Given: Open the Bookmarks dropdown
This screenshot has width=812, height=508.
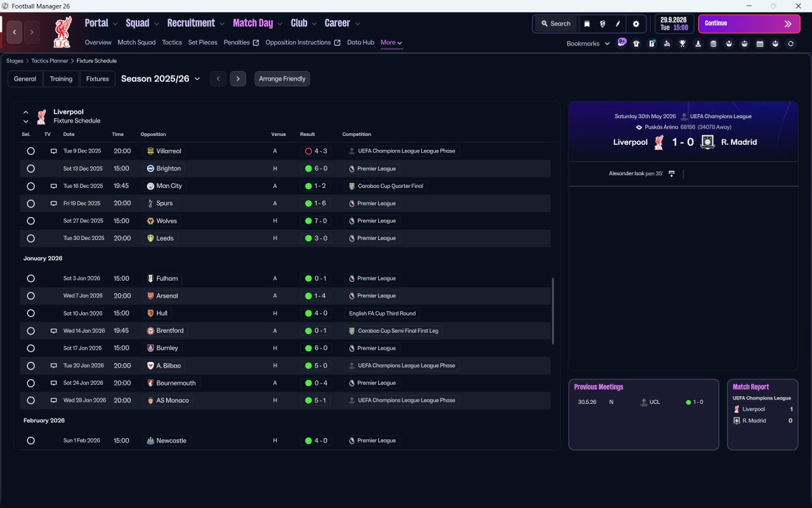Looking at the screenshot, I should click(x=588, y=44).
